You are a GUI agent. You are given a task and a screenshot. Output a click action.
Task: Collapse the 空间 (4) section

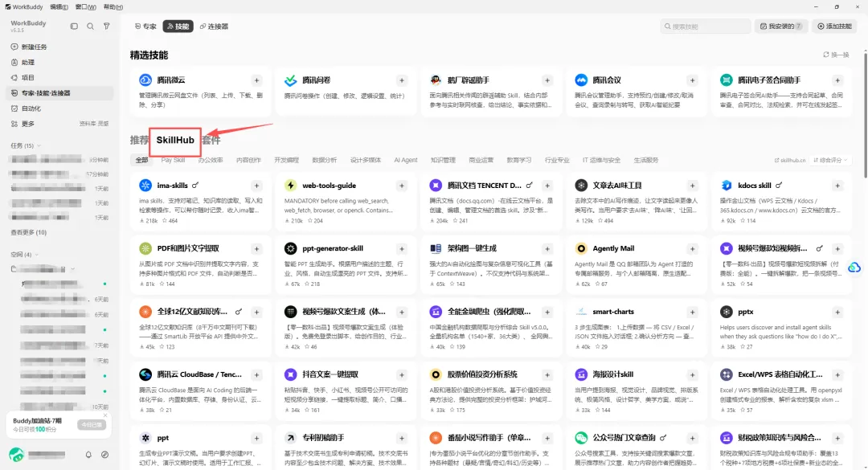[37, 255]
